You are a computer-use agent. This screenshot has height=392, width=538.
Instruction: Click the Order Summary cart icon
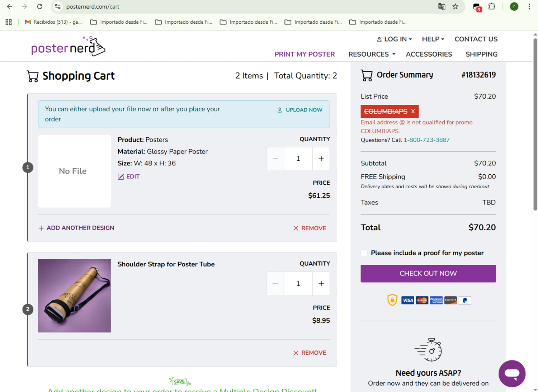point(367,75)
